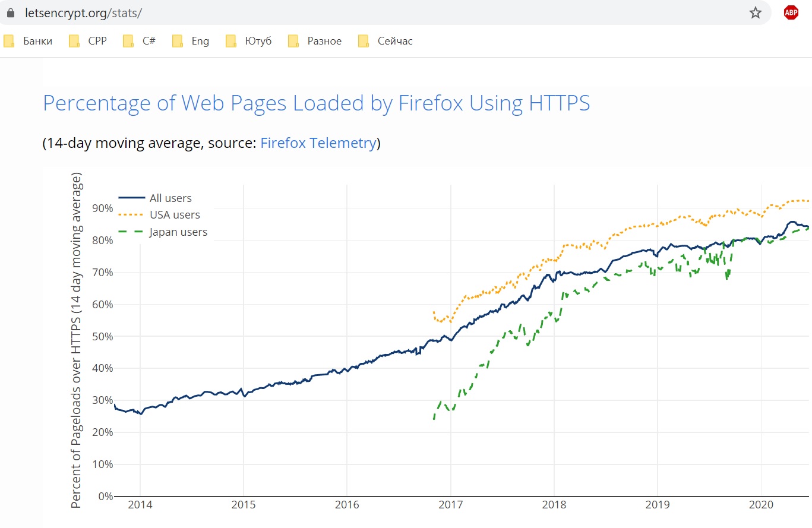Toggle the USA users legend entry
The width and height of the screenshot is (812, 528).
click(159, 215)
